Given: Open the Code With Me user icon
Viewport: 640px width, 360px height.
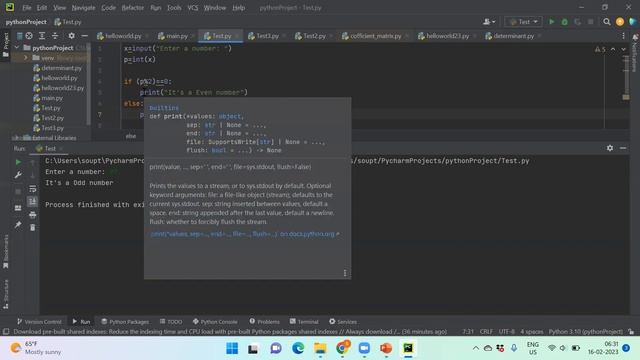Looking at the screenshot, I should coord(489,22).
